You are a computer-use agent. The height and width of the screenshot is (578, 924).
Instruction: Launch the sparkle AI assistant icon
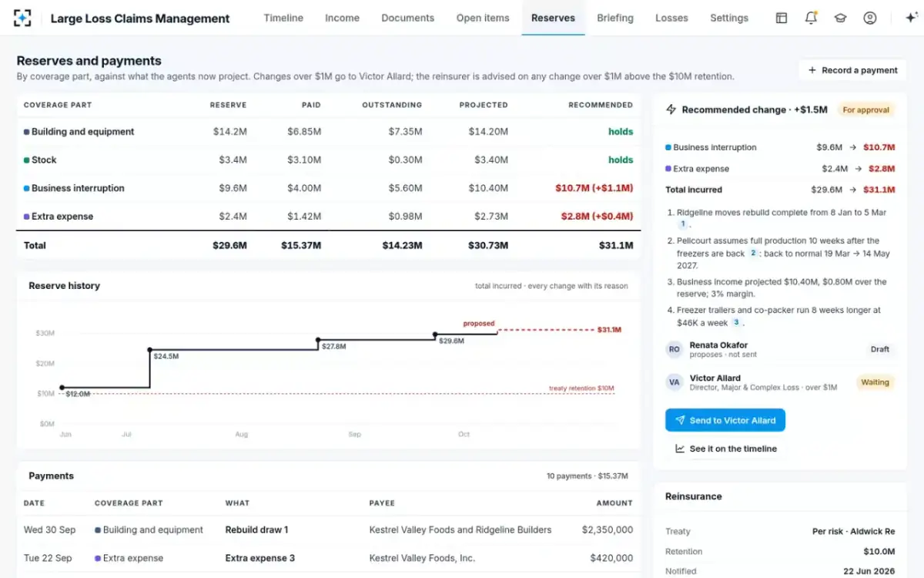[x=911, y=18]
